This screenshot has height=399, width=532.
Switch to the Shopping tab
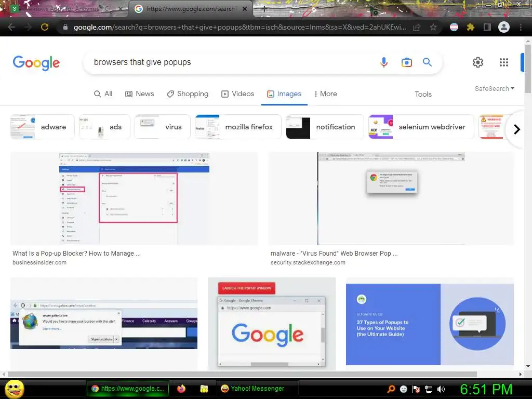(x=188, y=94)
